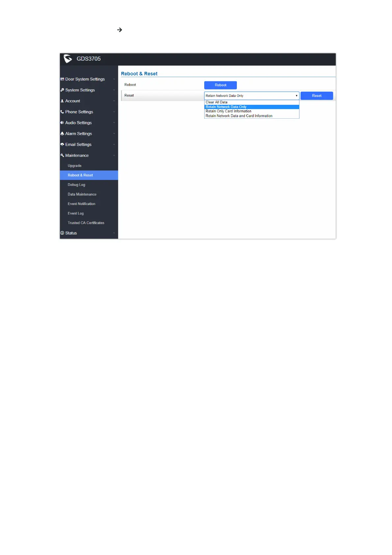Click the GDS3705 header title
This screenshot has width=392, height=555.
click(89, 59)
